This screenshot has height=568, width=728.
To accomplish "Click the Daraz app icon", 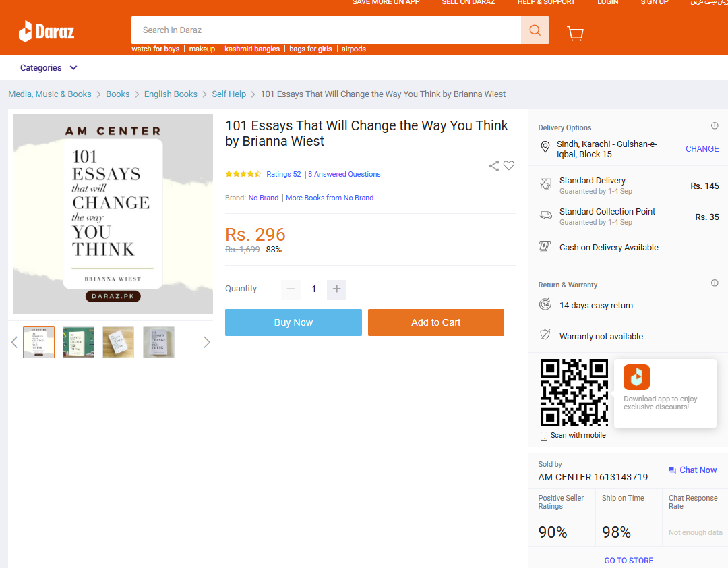I will (x=636, y=377).
